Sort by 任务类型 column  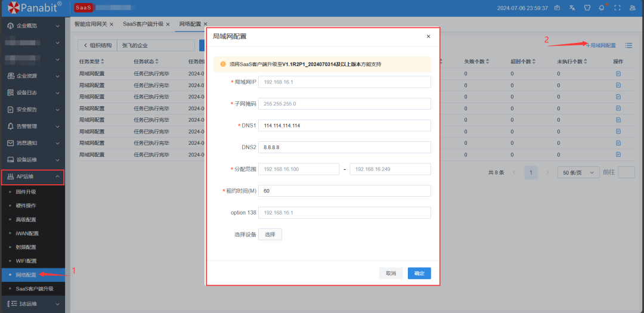(103, 61)
